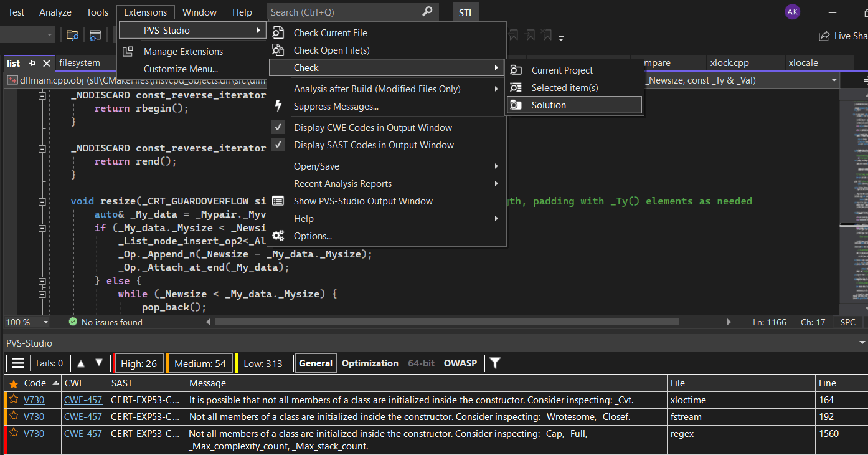Open the member function dropdown arrow
Viewport: 868px width, 455px height.
click(834, 80)
